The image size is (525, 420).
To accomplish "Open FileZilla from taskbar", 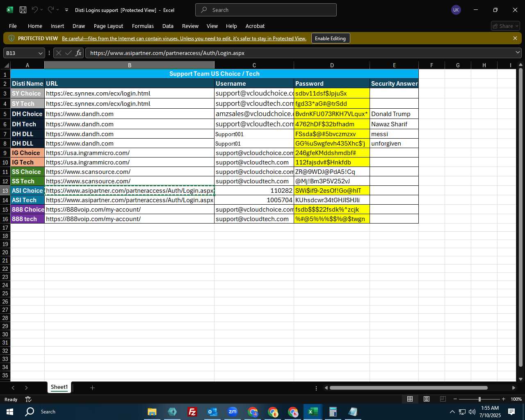I will pos(192,412).
